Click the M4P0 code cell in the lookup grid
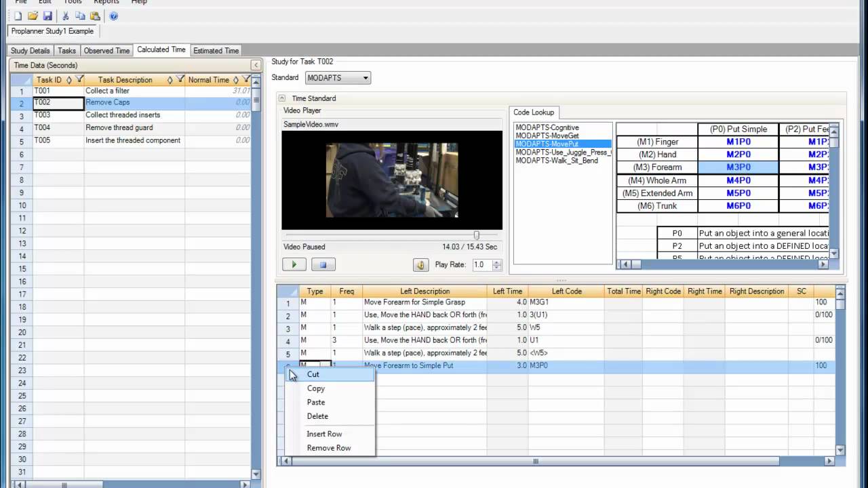 738,180
